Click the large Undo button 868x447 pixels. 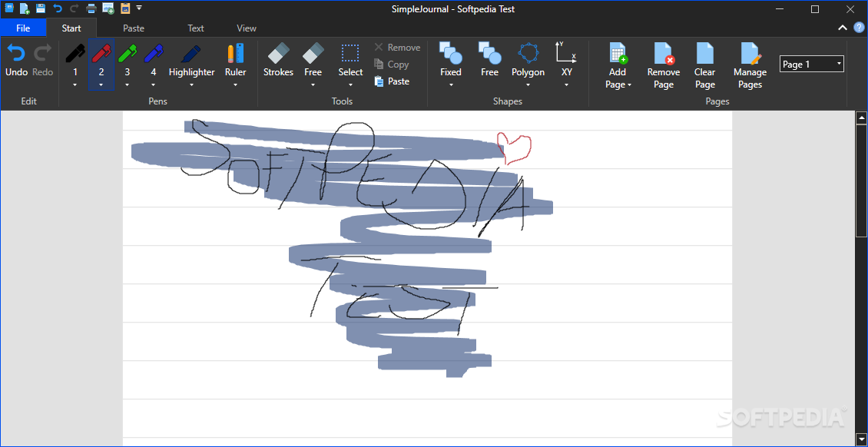tap(16, 61)
